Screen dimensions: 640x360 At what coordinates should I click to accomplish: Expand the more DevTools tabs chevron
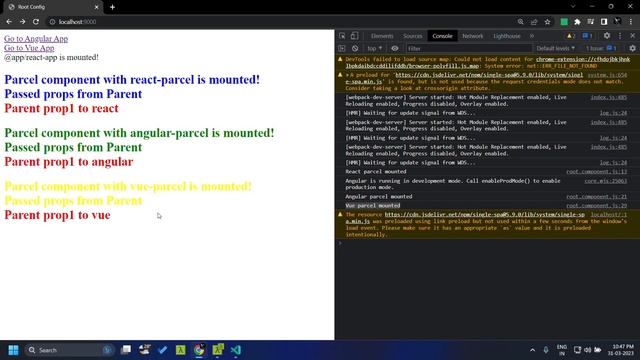pos(532,36)
